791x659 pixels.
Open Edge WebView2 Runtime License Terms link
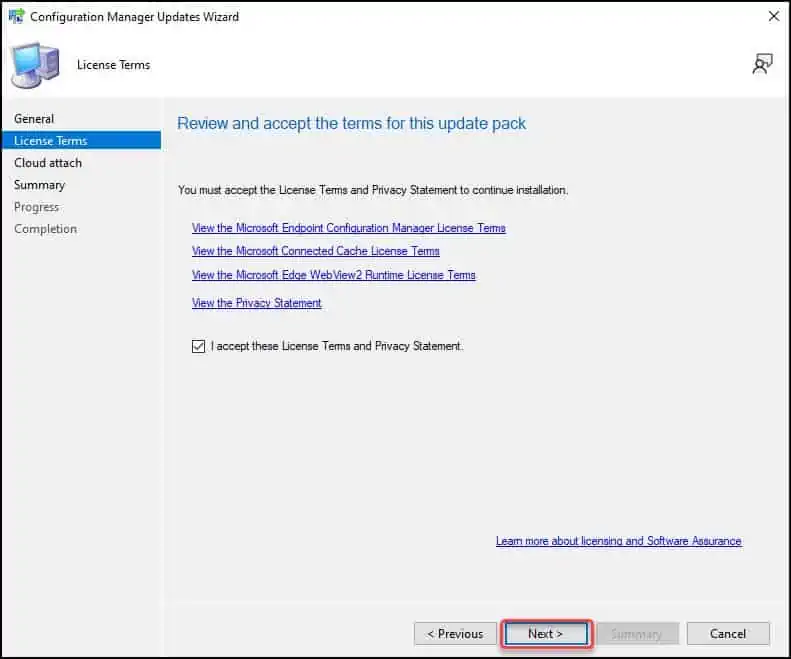click(x=333, y=275)
